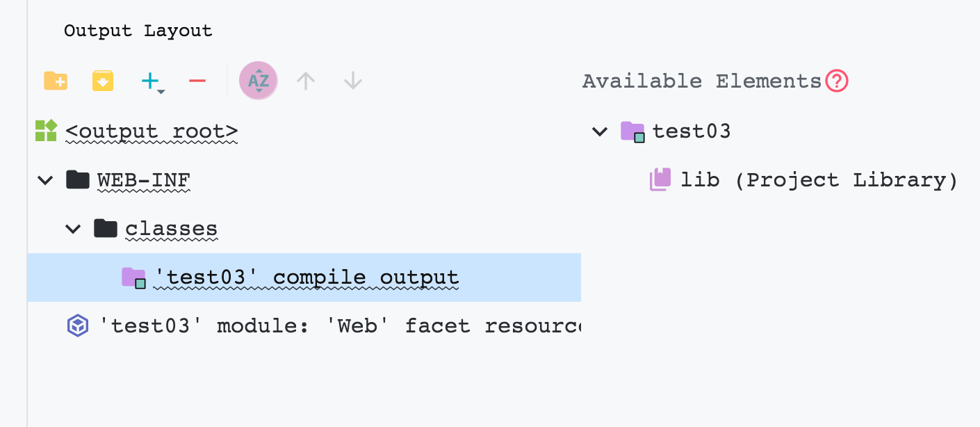Collapse the test03 module under Available Elements
The width and height of the screenshot is (980, 427).
pyautogui.click(x=600, y=131)
